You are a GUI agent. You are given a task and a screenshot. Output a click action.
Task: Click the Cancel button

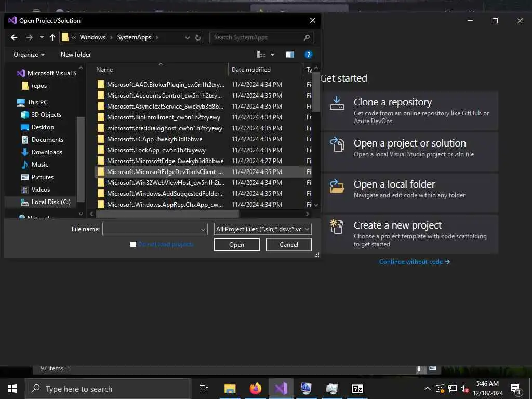(x=288, y=245)
